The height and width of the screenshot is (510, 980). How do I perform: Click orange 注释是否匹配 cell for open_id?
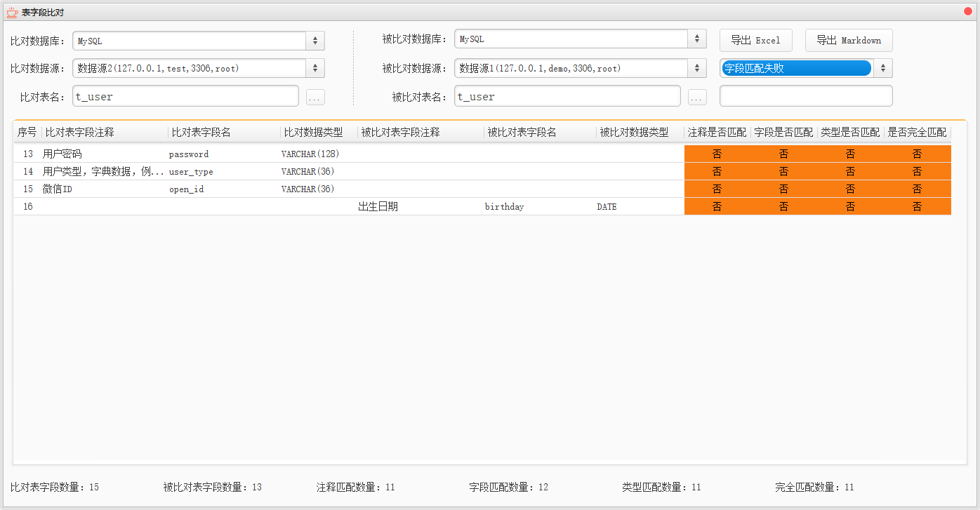(x=717, y=189)
